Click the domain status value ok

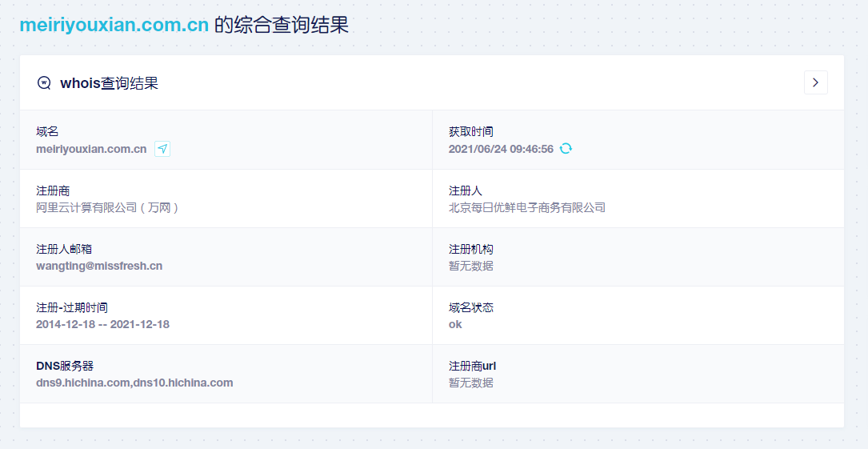(x=455, y=324)
